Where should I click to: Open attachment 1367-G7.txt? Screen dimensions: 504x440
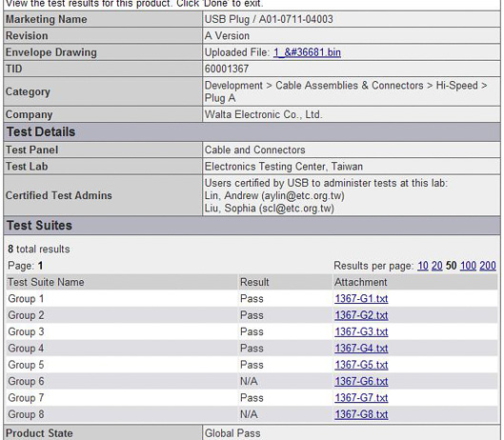[x=361, y=398]
